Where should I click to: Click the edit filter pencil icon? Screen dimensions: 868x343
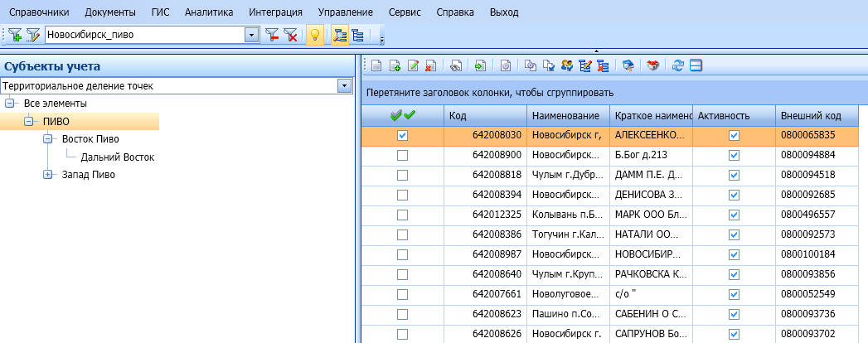[33, 35]
